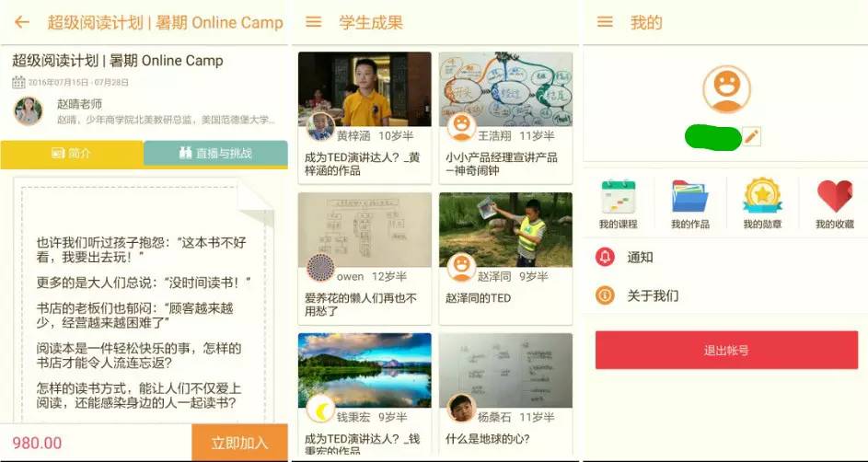The image size is (868, 462).
Task: Open 黄梓涵 TED speech photo thumbnail
Action: [365, 89]
